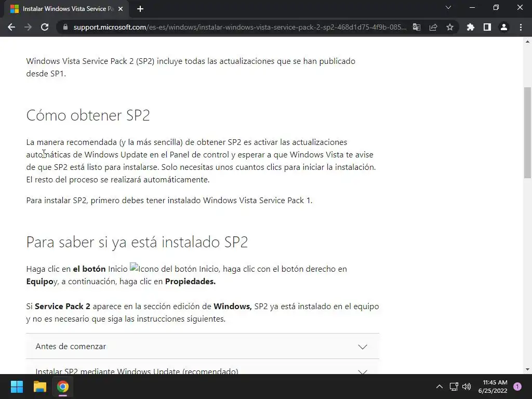Close the Instalar Windows Vista tab
This screenshot has width=532, height=399.
click(x=120, y=9)
